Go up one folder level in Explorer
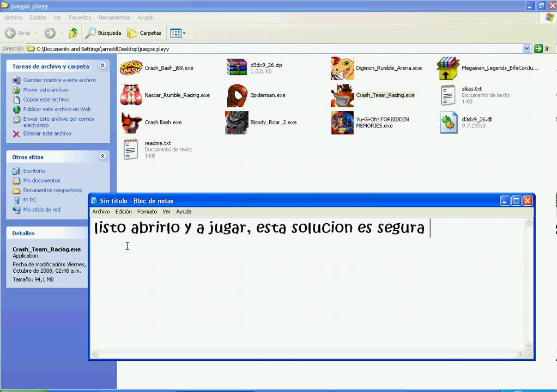The width and height of the screenshot is (557, 392). click(x=73, y=33)
